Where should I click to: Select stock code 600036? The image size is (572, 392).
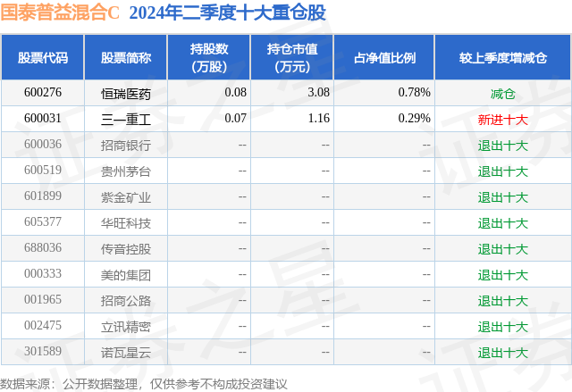43,145
